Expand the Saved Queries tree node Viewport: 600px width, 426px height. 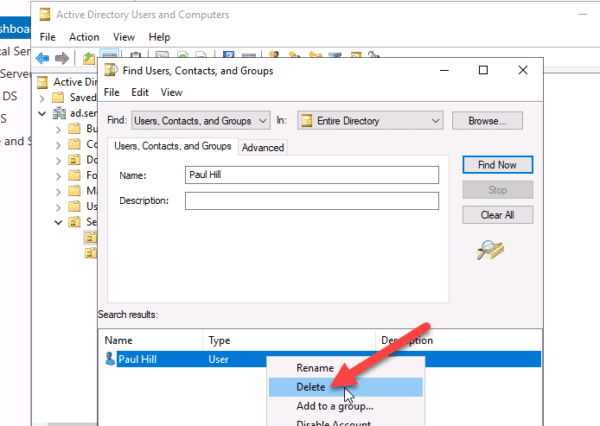pyautogui.click(x=42, y=98)
